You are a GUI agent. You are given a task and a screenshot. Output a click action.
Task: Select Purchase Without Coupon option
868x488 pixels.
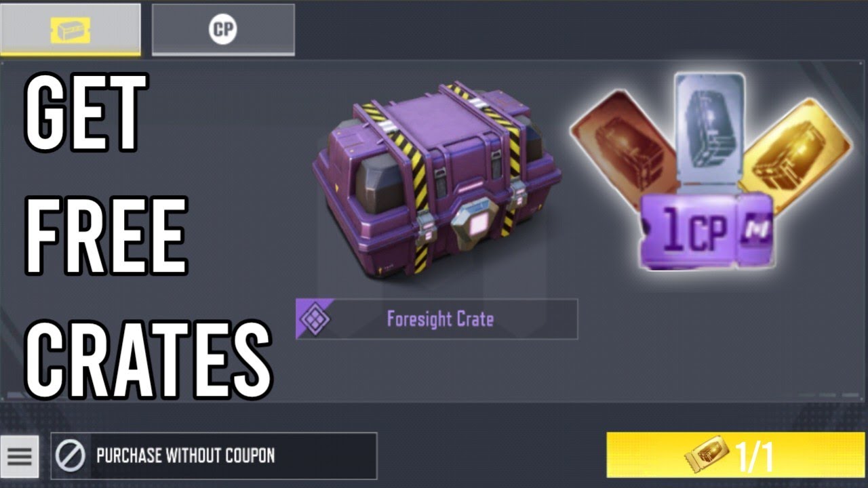214,455
